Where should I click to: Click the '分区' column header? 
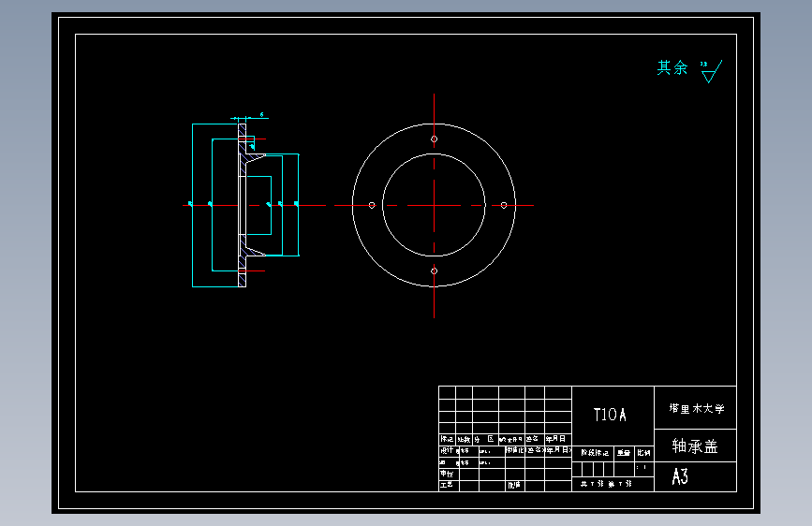[x=483, y=439]
